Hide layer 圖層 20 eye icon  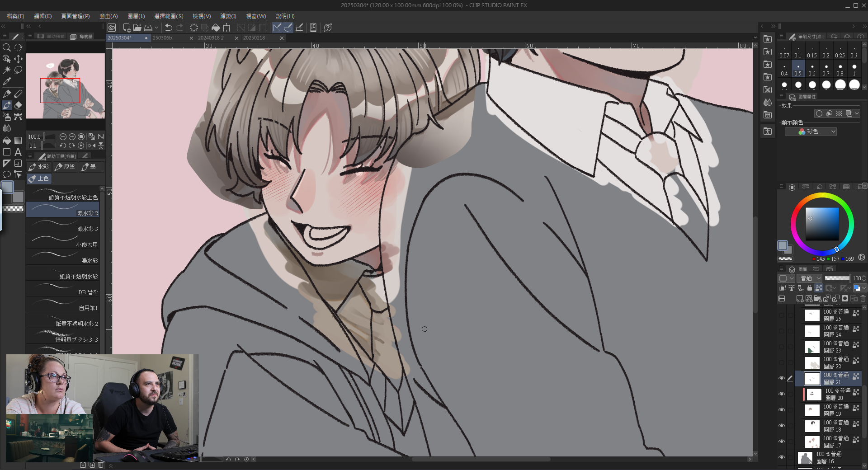coord(782,394)
